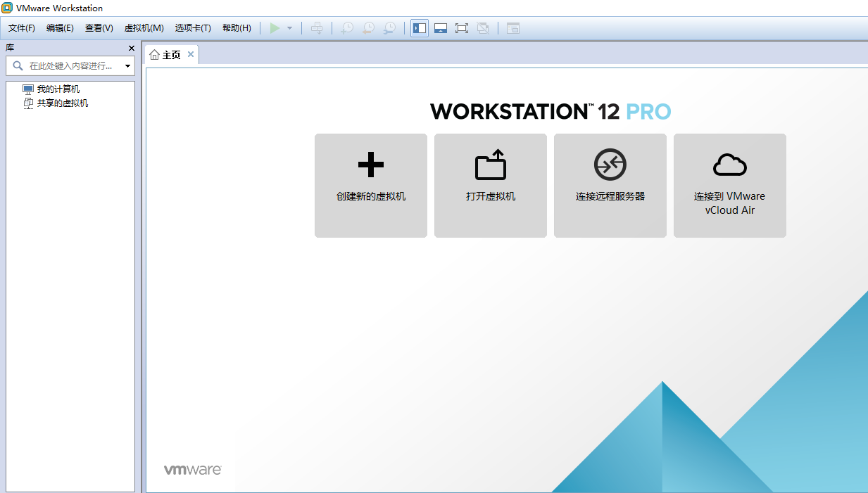Viewport: 868px width, 493px height.
Task: Open the 虚拟机(M) menu
Action: click(x=144, y=28)
